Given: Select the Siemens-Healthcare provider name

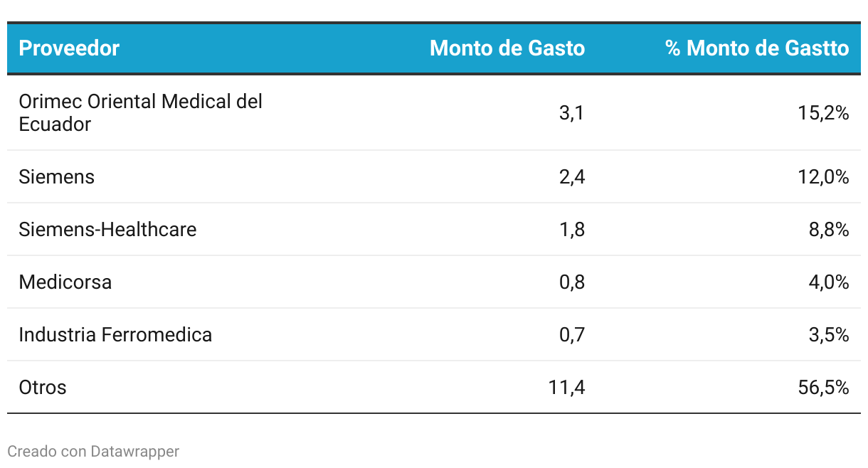Looking at the screenshot, I should [x=107, y=229].
